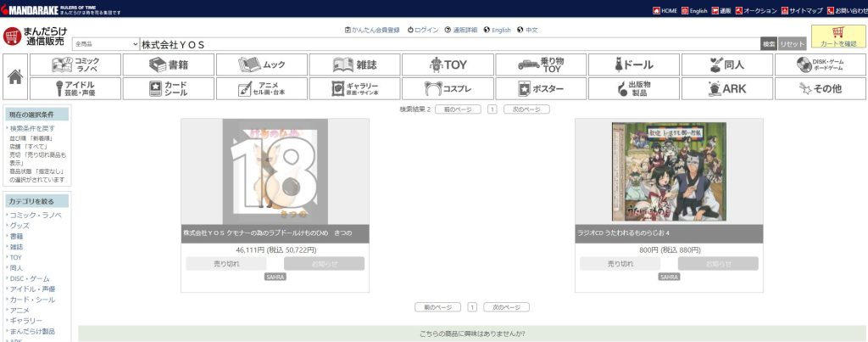The image size is (868, 342).
Task: Open その他 other category
Action: tap(821, 89)
